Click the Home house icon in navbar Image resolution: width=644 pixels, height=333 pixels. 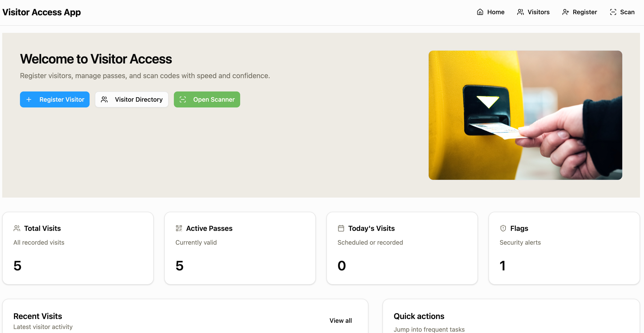click(x=480, y=12)
